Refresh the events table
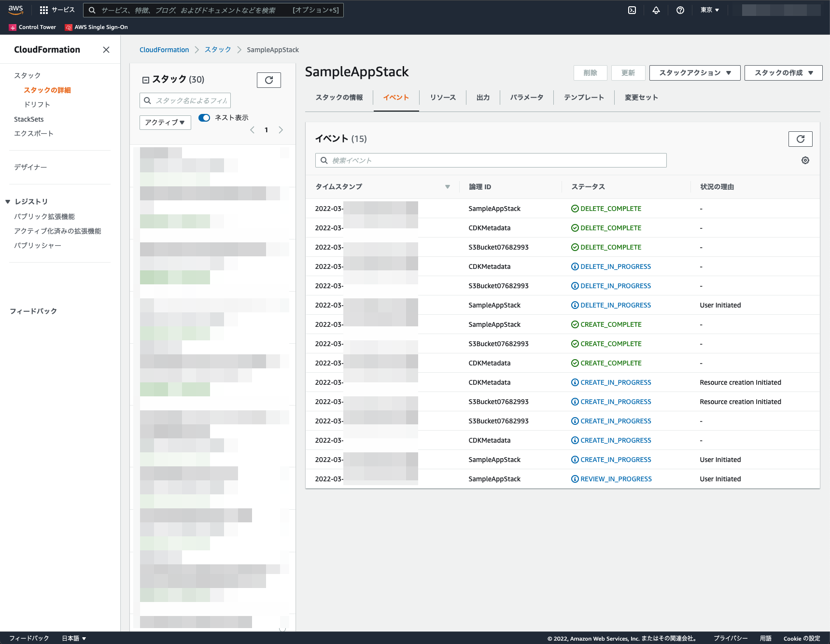Screen dimensions: 830x644 801,139
